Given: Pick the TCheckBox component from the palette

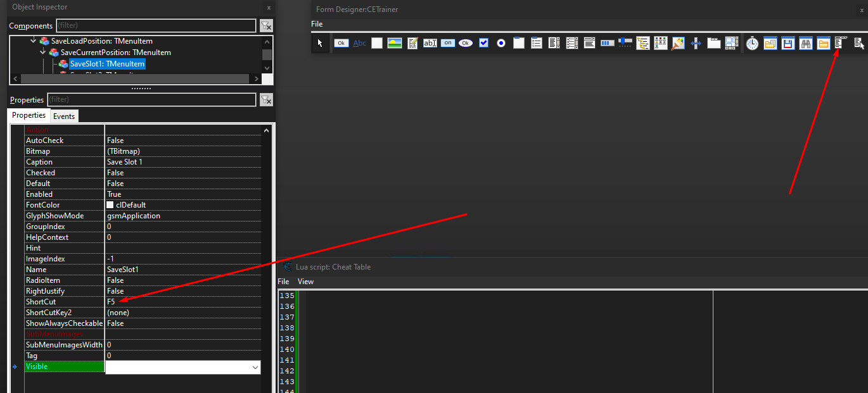Looking at the screenshot, I should coord(483,43).
